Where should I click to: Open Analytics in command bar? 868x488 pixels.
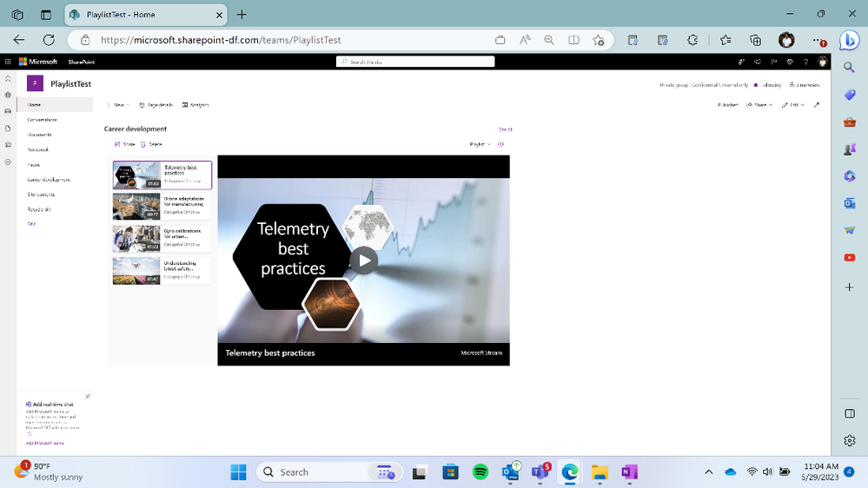[195, 105]
